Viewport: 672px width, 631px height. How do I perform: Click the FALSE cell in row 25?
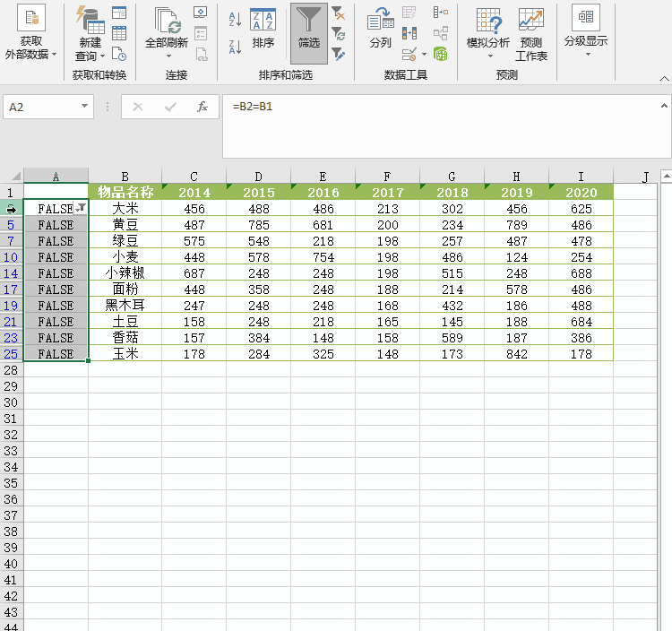[56, 354]
